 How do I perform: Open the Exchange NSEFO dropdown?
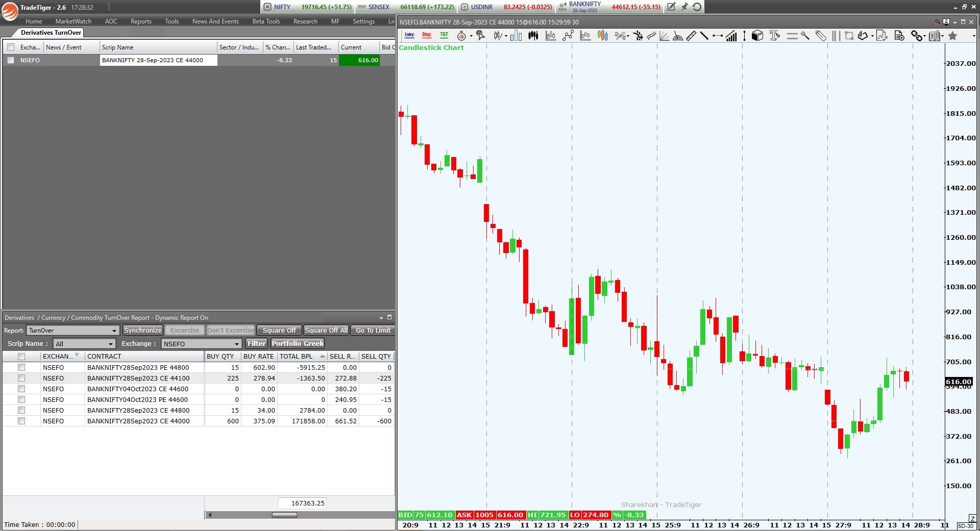[201, 344]
